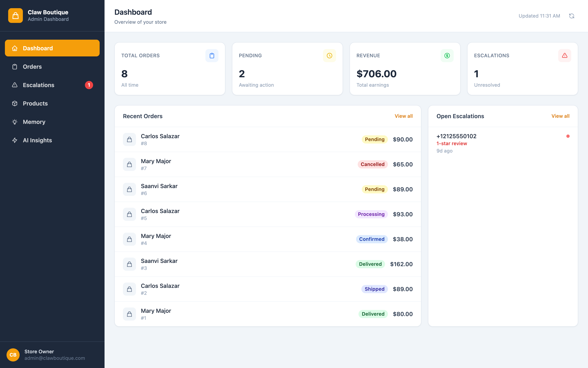This screenshot has width=588, height=368.
Task: Click the bag icon for order #5
Action: [x=129, y=214]
